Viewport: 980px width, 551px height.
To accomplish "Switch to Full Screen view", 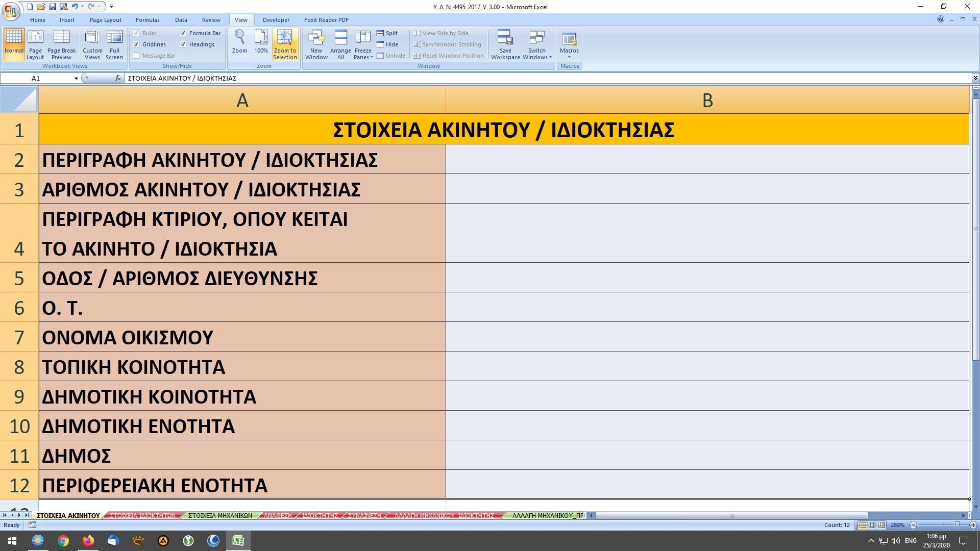I will click(x=114, y=44).
